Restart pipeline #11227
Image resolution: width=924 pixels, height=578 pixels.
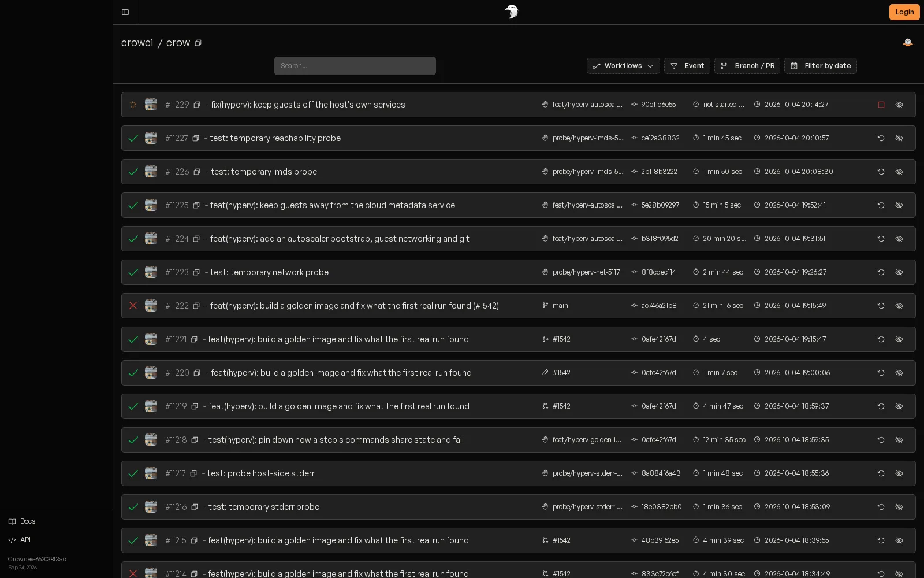tap(881, 138)
